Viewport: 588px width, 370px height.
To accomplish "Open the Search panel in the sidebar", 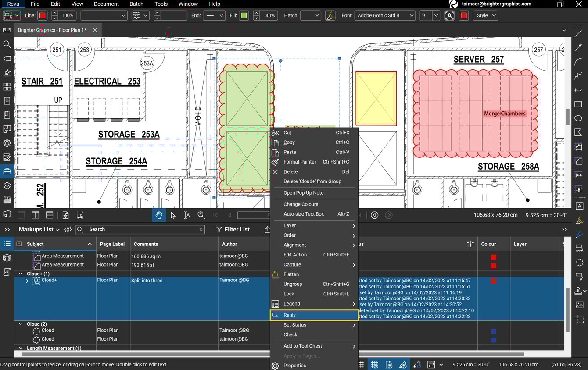I will click(x=7, y=44).
